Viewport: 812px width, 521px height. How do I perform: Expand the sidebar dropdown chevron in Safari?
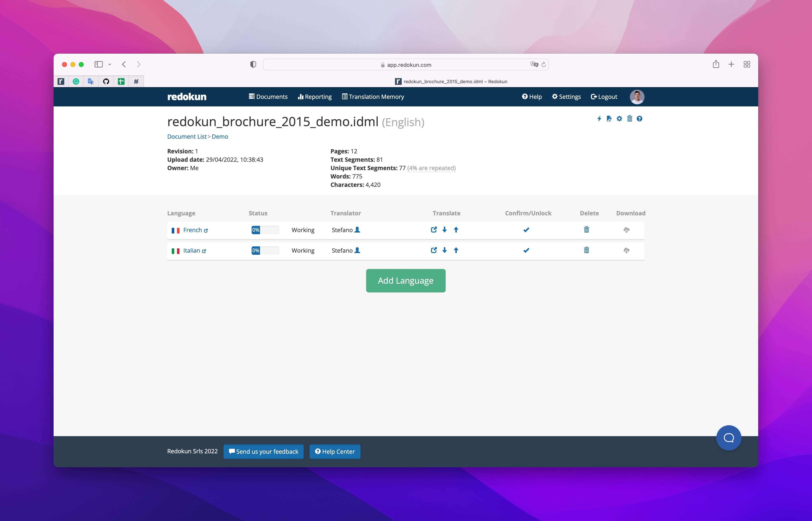click(x=109, y=64)
